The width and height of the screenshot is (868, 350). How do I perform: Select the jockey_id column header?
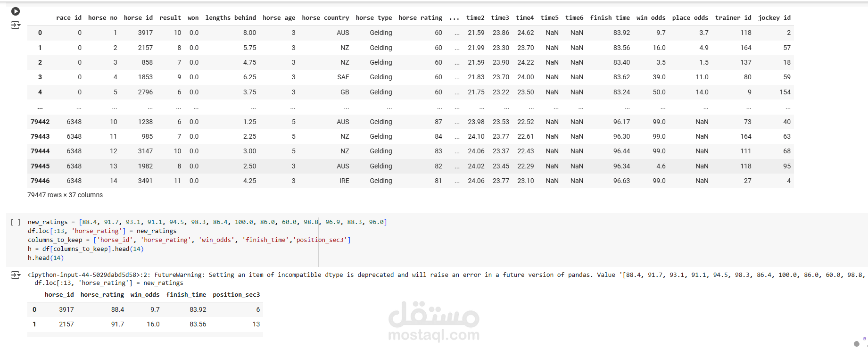point(775,18)
